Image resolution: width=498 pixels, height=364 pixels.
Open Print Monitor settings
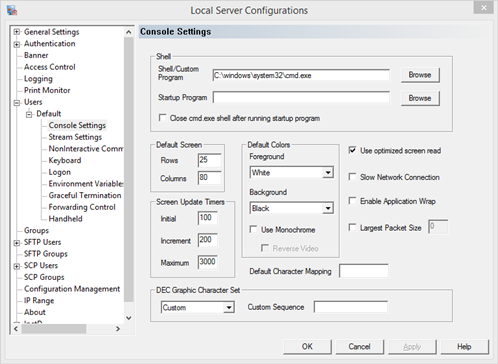[47, 90]
